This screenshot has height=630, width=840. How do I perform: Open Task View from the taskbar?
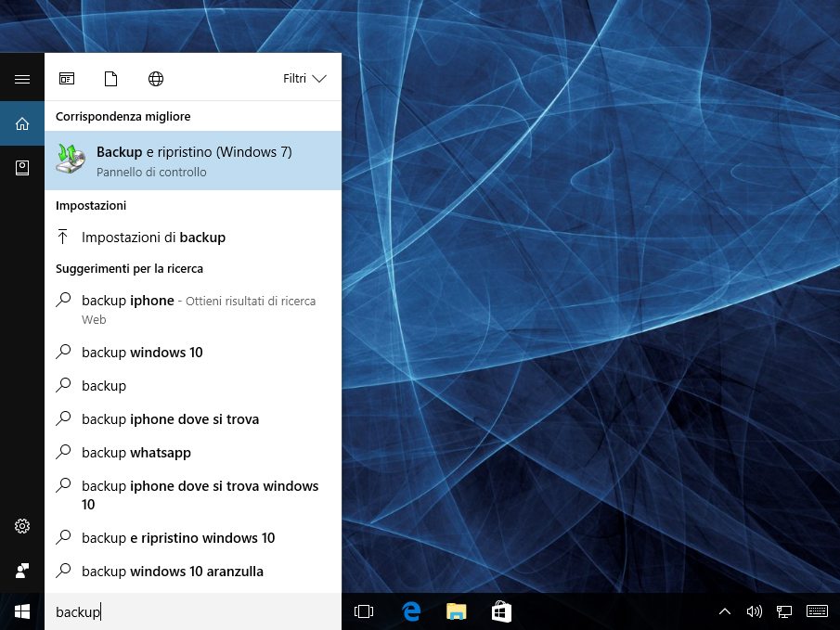tap(364, 611)
